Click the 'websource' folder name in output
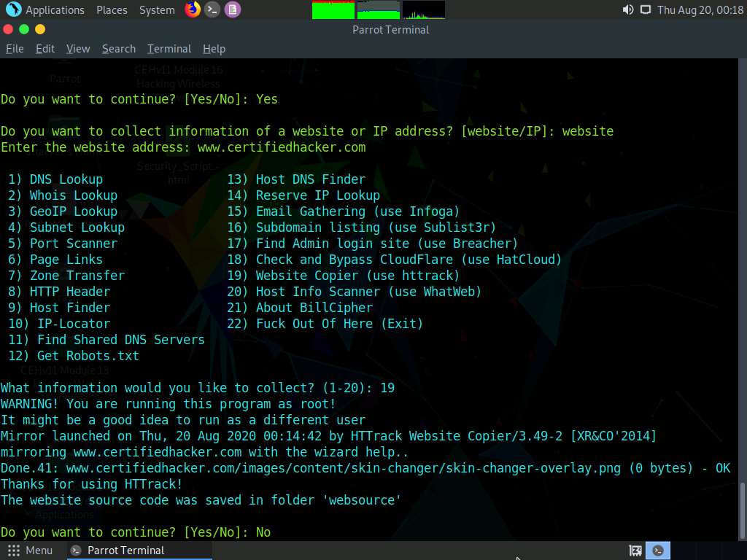747x560 pixels. click(362, 500)
